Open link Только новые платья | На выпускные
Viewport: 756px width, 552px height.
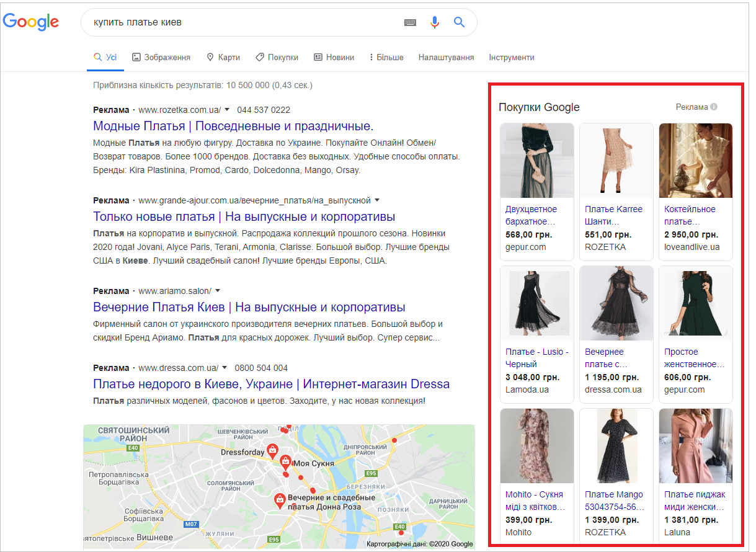(x=244, y=216)
